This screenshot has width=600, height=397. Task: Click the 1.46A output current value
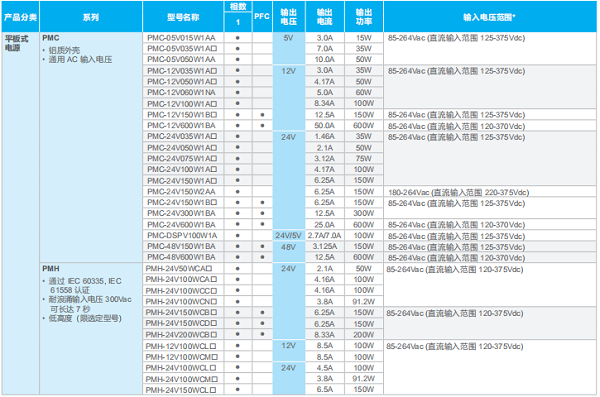pos(324,136)
